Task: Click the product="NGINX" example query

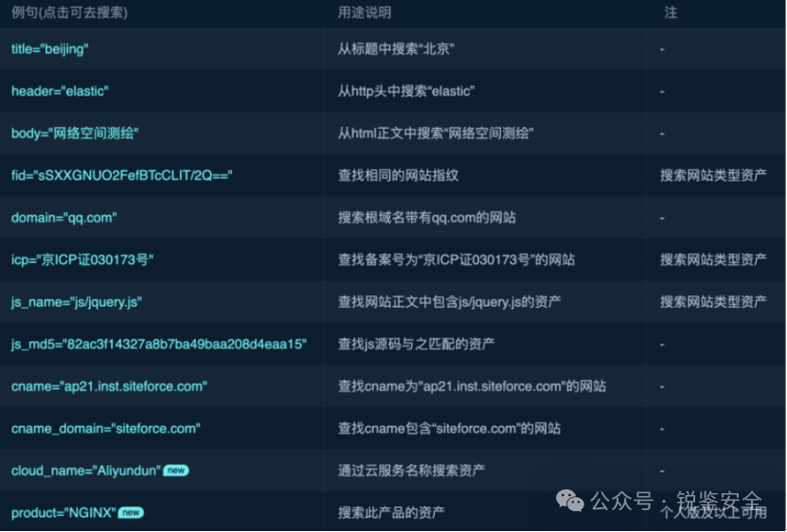Action: (63, 513)
